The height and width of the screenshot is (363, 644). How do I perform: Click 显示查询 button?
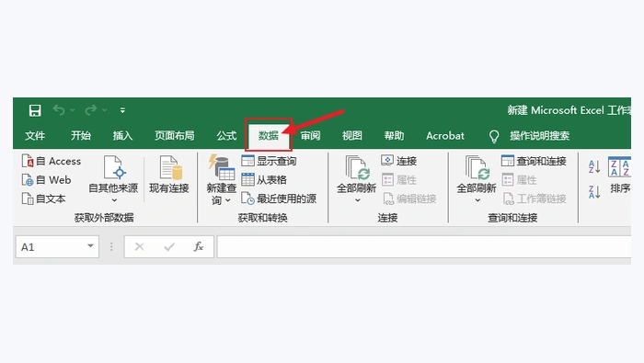pos(269,161)
